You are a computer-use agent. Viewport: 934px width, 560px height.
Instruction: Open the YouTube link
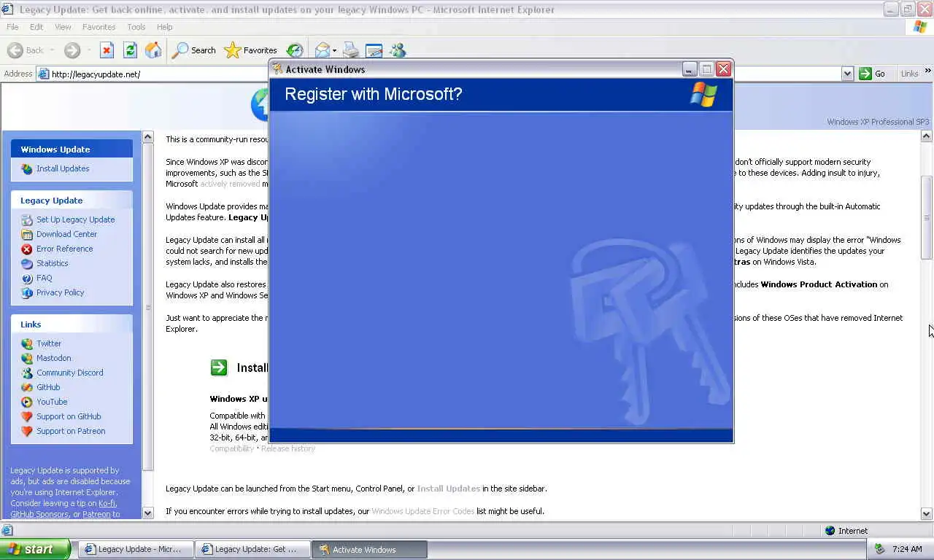coord(52,402)
